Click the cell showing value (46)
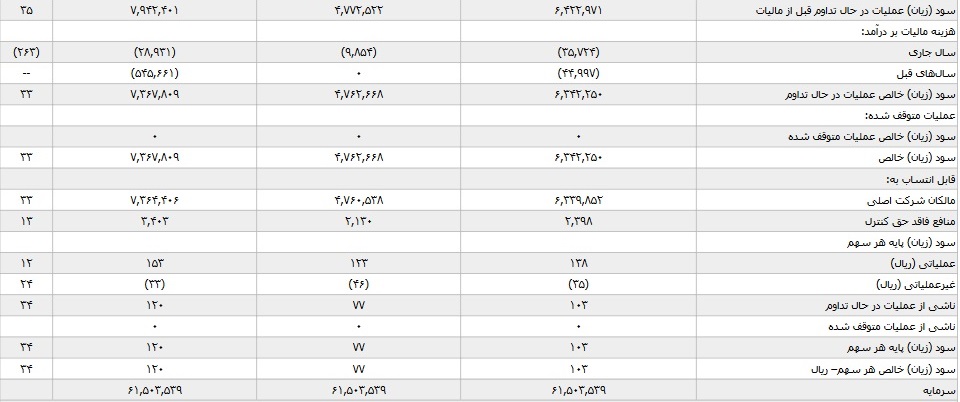960x402 pixels. (x=359, y=284)
